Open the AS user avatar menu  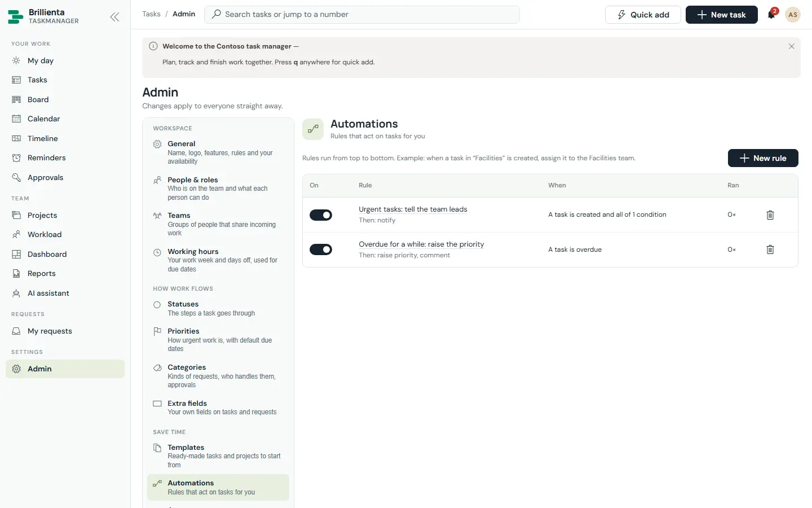pos(793,15)
